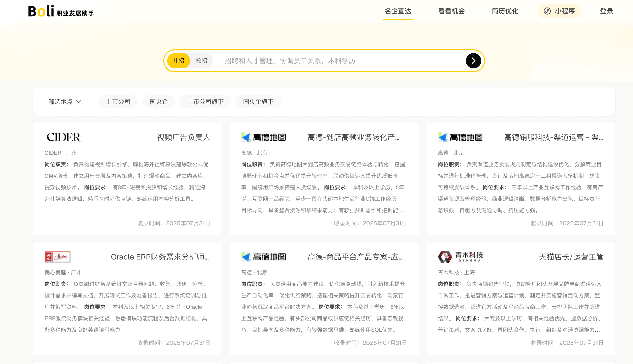
Task: Toggle the 上市公司 filter chip
Action: click(x=118, y=102)
